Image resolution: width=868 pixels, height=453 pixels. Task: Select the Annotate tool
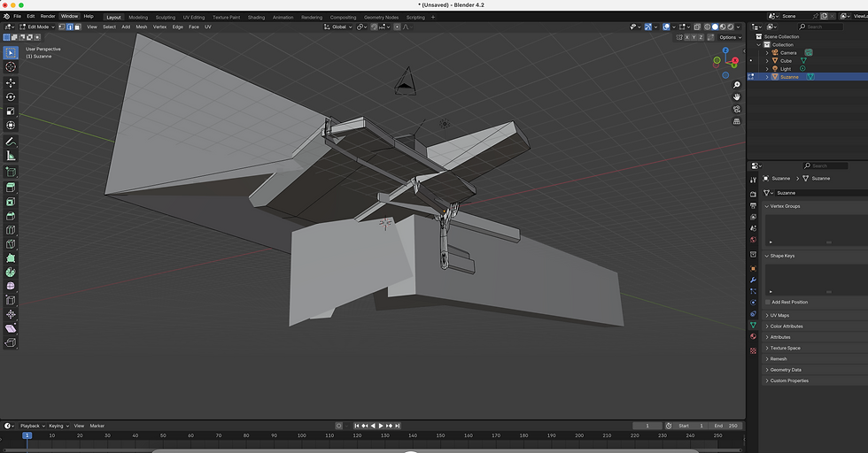[11, 142]
